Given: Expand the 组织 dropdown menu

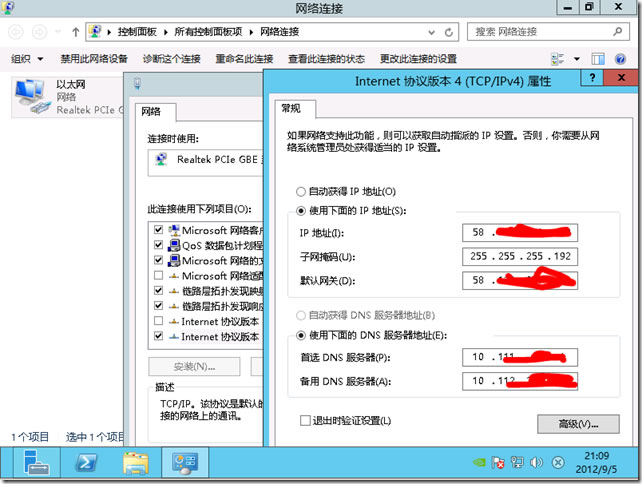Looking at the screenshot, I should 28,59.
